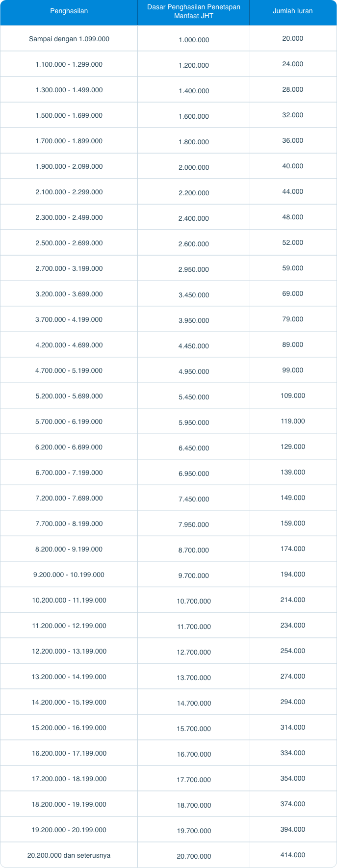The width and height of the screenshot is (337, 868).
Task: Select the 294.000 contribution amount
Action: [293, 702]
